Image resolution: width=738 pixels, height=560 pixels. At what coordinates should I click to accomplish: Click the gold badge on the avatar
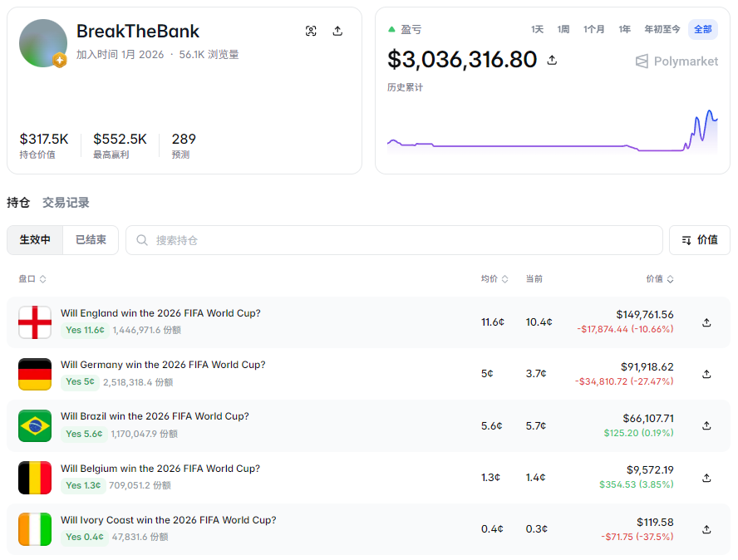[59, 60]
